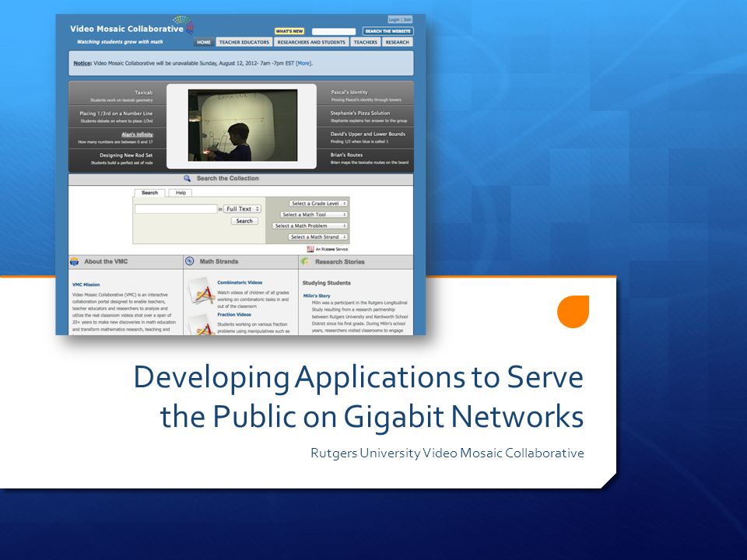The height and width of the screenshot is (560, 747).
Task: Click the SEARCH THE WEBSITE button
Action: 388,31
